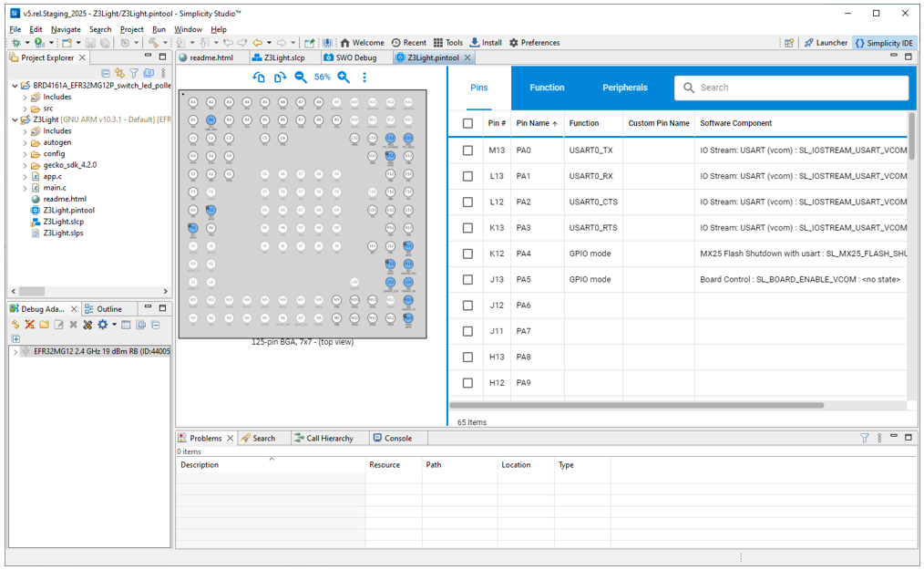Check the PA0 USART0_TX pin row

[x=467, y=150]
